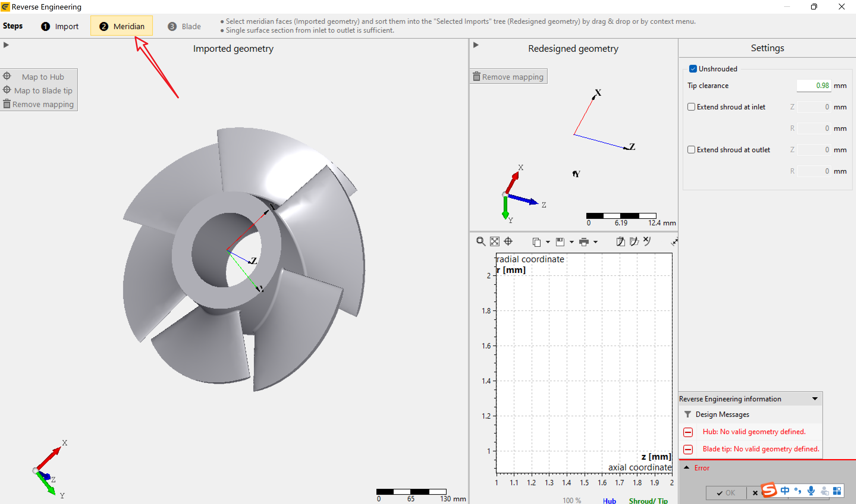Click the Tip clearance input field
This screenshot has height=504, width=856.
[814, 86]
